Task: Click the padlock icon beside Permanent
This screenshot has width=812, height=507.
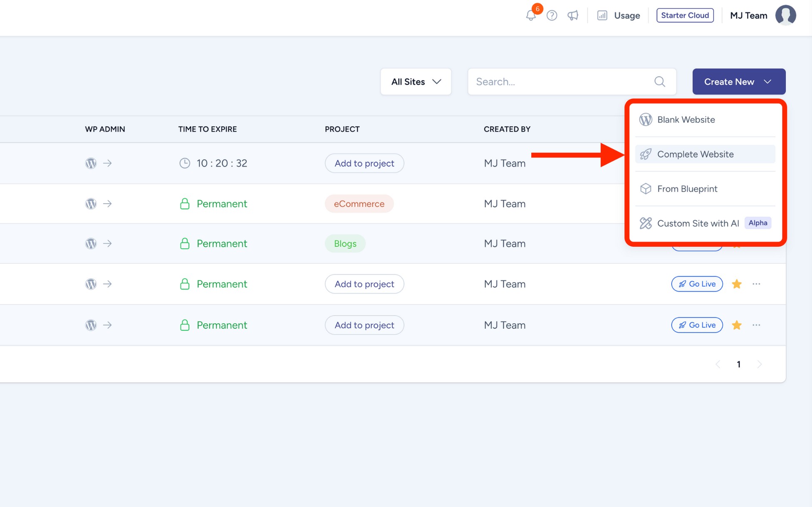Action: coord(184,204)
